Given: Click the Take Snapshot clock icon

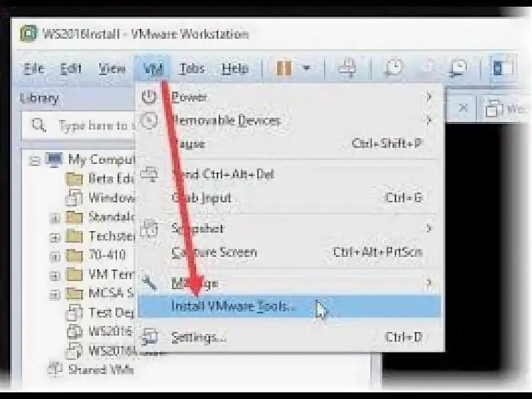Looking at the screenshot, I should tap(393, 68).
